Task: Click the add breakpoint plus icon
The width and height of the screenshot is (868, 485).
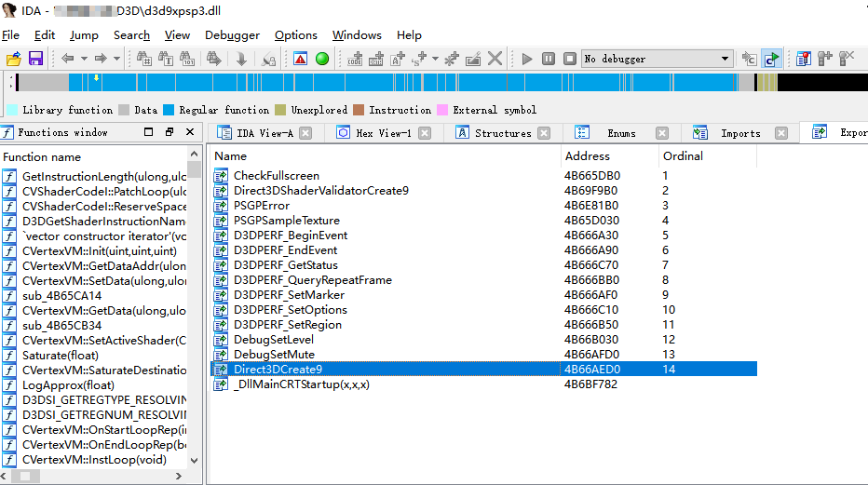Action: point(825,59)
